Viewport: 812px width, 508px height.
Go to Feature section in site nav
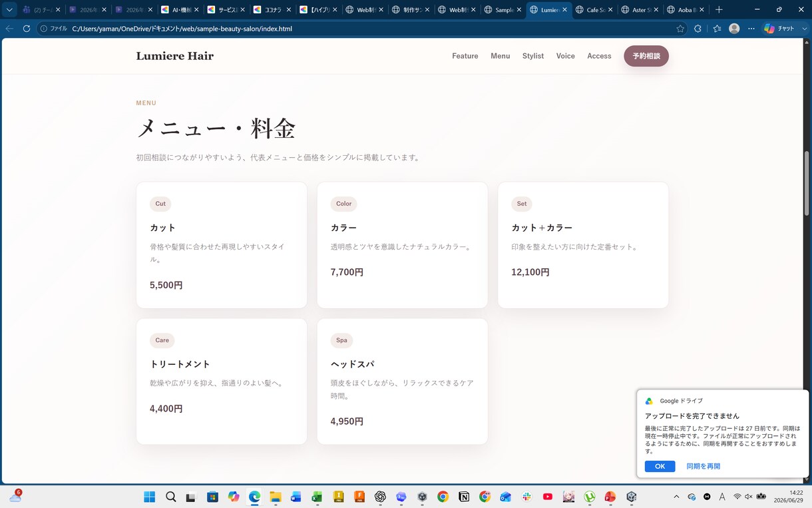click(x=465, y=56)
